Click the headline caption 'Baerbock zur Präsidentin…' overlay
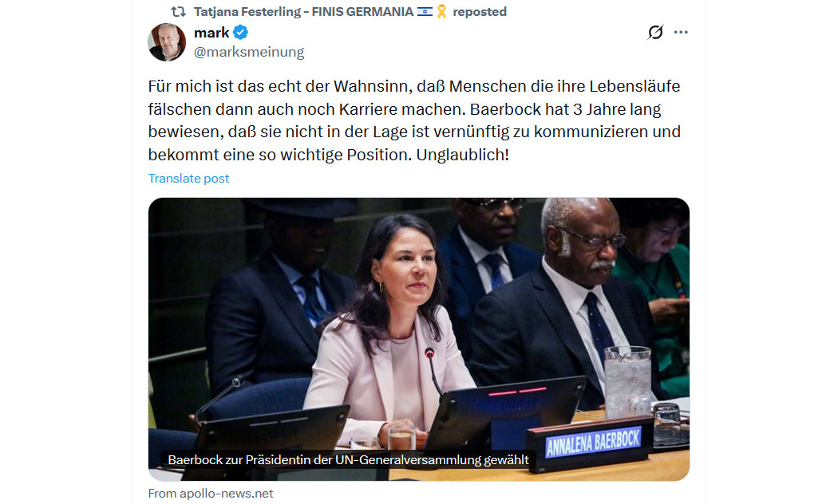This screenshot has height=504, width=838. point(348,459)
